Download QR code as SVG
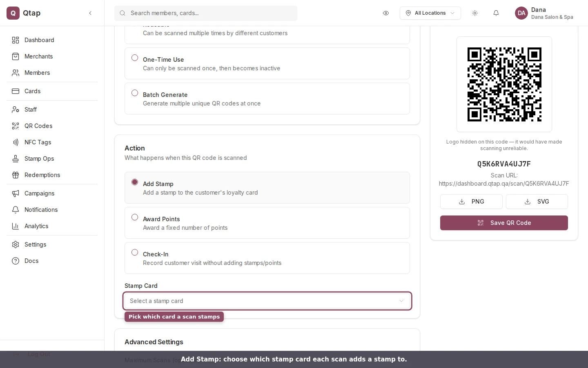Screen dimensions: 588x368 (537, 202)
